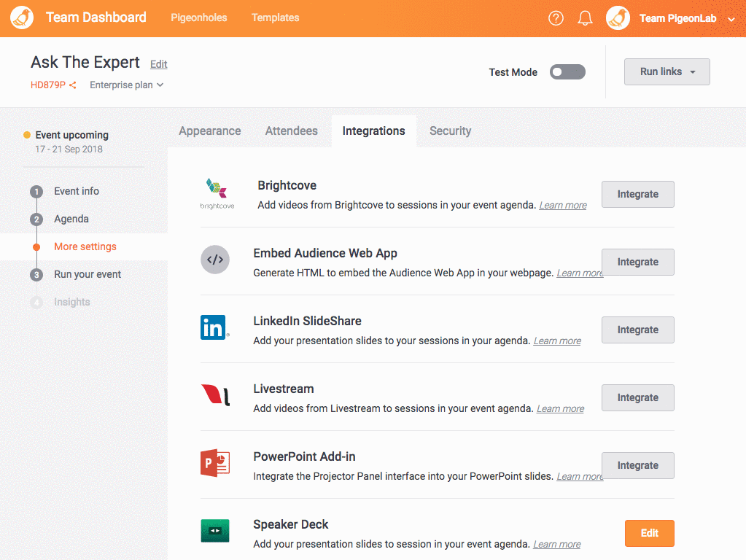Switch to the Appearance tab
The height and width of the screenshot is (560, 746).
pos(210,131)
